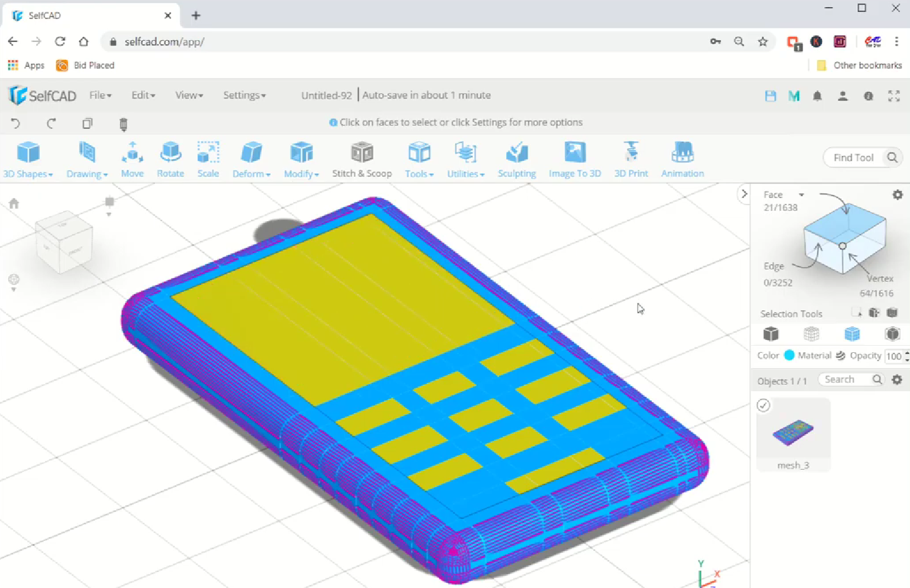Select the Move tool
Screen dimensions: 910x588
[132, 160]
